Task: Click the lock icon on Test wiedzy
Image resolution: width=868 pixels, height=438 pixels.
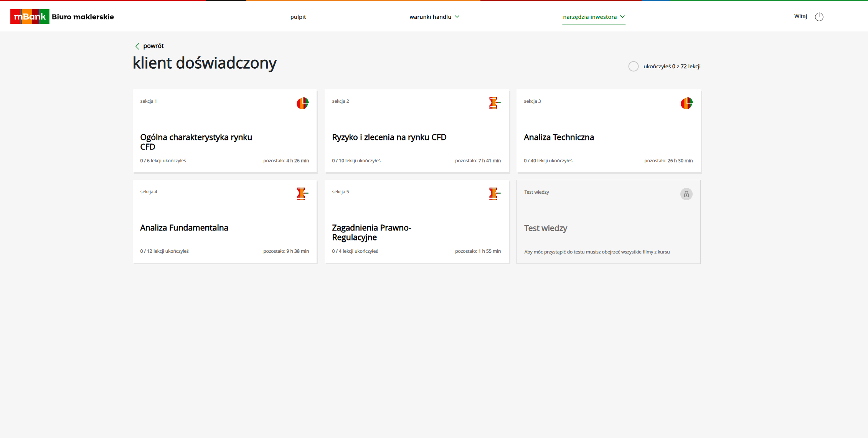Action: tap(686, 194)
